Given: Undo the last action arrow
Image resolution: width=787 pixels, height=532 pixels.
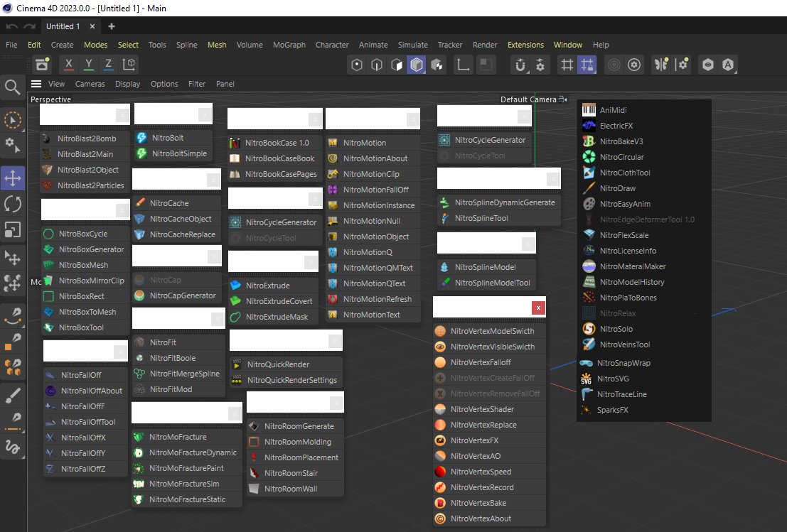Looking at the screenshot, I should [13, 26].
